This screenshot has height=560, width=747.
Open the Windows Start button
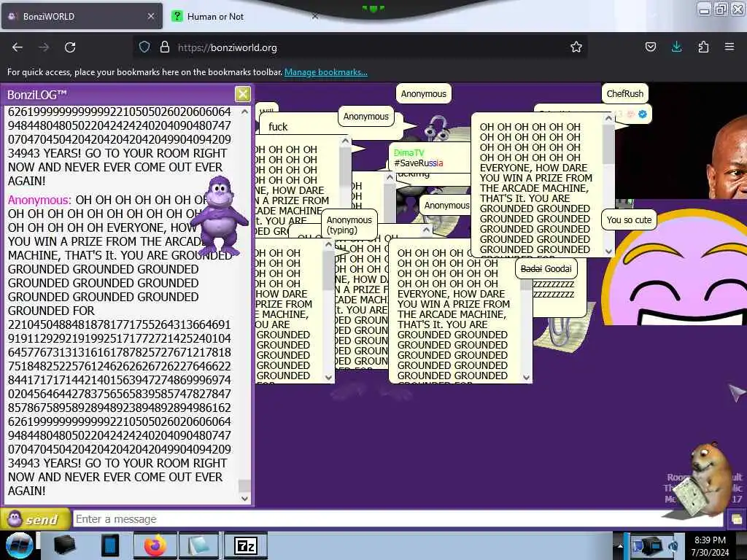pyautogui.click(x=19, y=545)
